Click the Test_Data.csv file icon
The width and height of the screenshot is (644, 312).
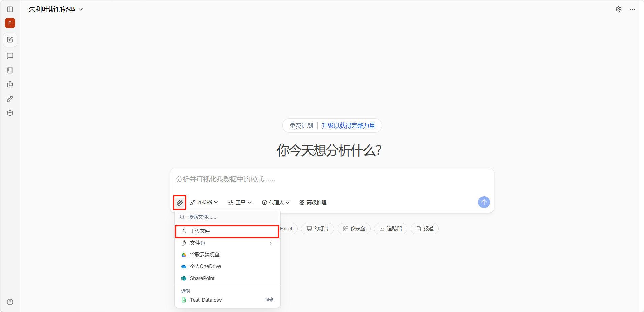point(184,300)
